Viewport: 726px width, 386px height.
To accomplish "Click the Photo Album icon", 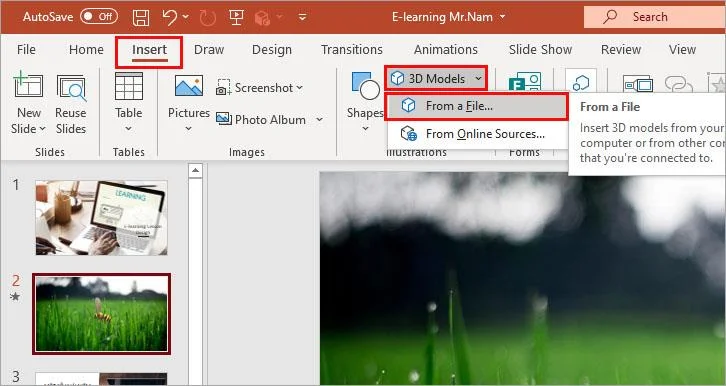I will (224, 119).
